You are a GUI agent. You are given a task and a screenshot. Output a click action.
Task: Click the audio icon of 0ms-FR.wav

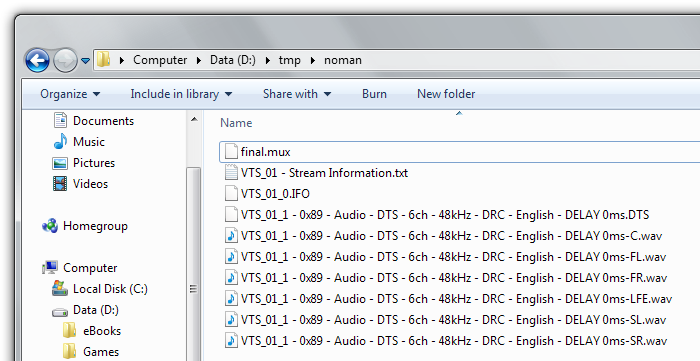231,278
